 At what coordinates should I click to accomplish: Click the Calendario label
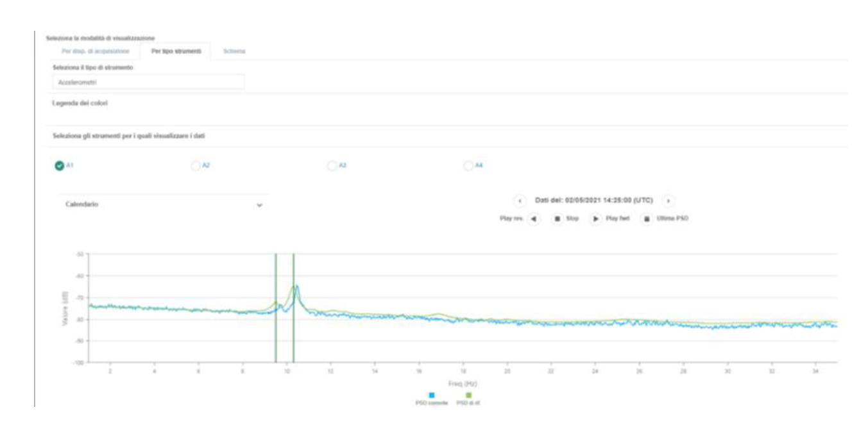point(81,204)
